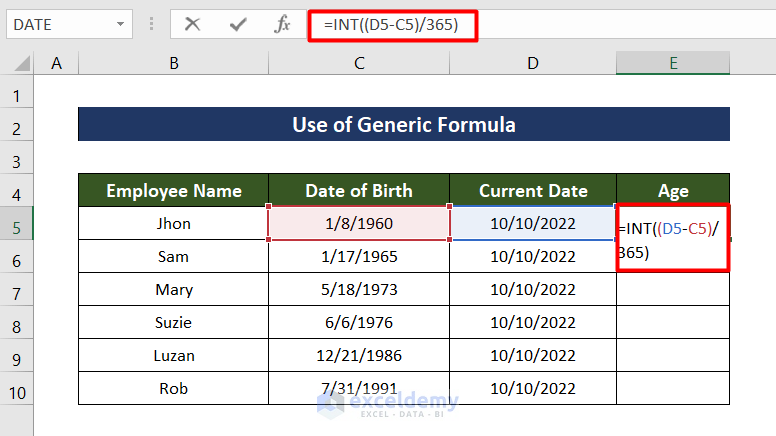This screenshot has width=776, height=436.
Task: Click the name box options dots
Action: pyautogui.click(x=152, y=24)
